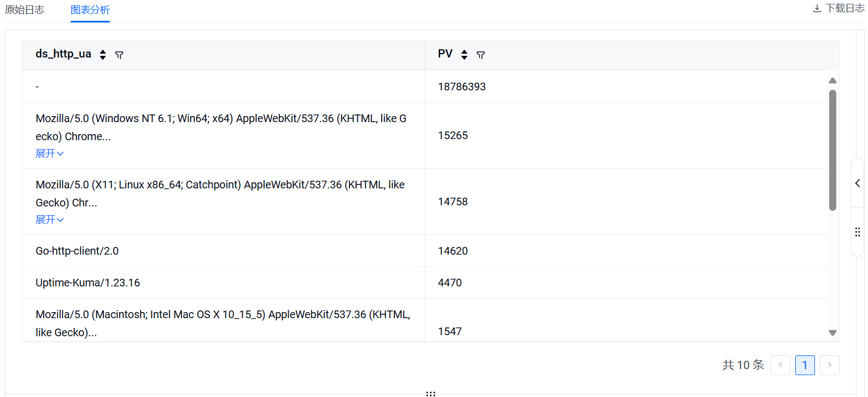
Task: Sort the PV column
Action: coord(464,55)
